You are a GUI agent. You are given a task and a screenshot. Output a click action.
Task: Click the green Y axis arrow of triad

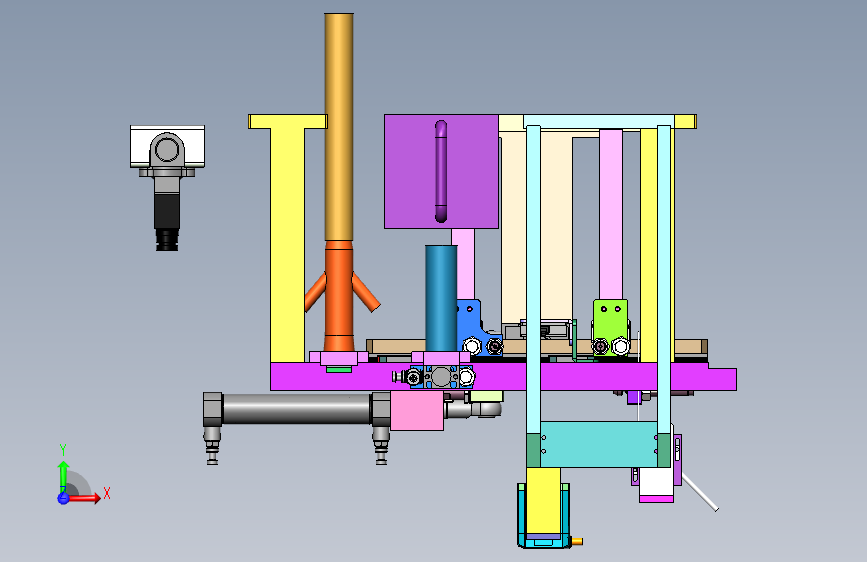63,476
